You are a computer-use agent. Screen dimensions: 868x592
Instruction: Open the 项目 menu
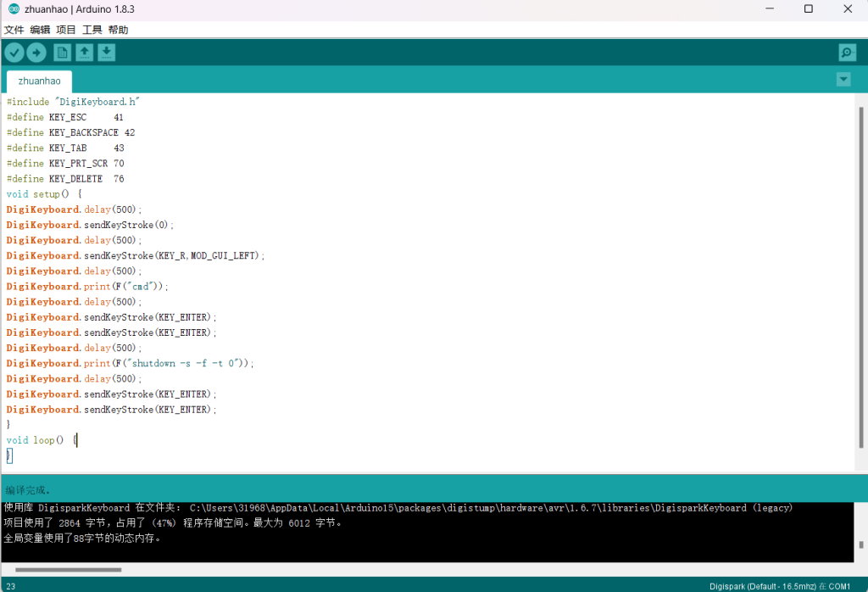(66, 30)
